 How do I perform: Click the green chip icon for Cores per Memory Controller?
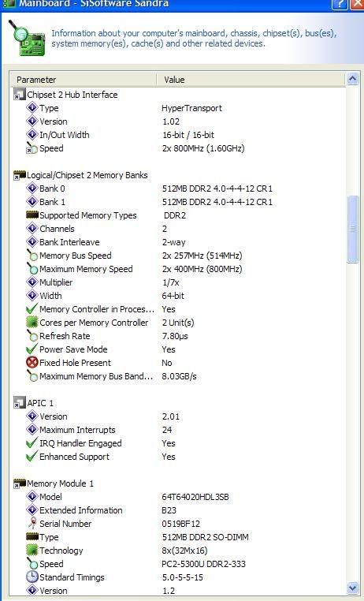(32, 323)
